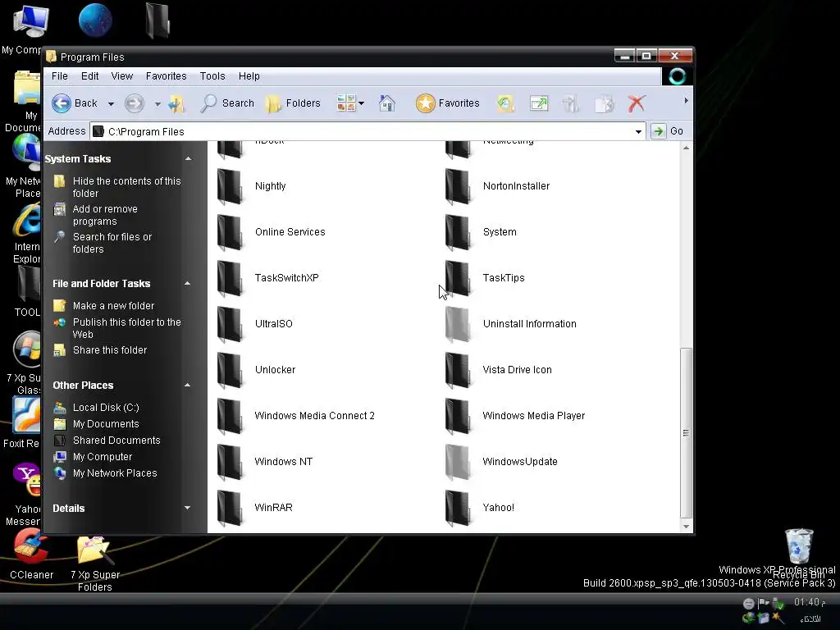Viewport: 840px width, 630px height.
Task: Toggle the Folders pane button
Action: [x=293, y=103]
